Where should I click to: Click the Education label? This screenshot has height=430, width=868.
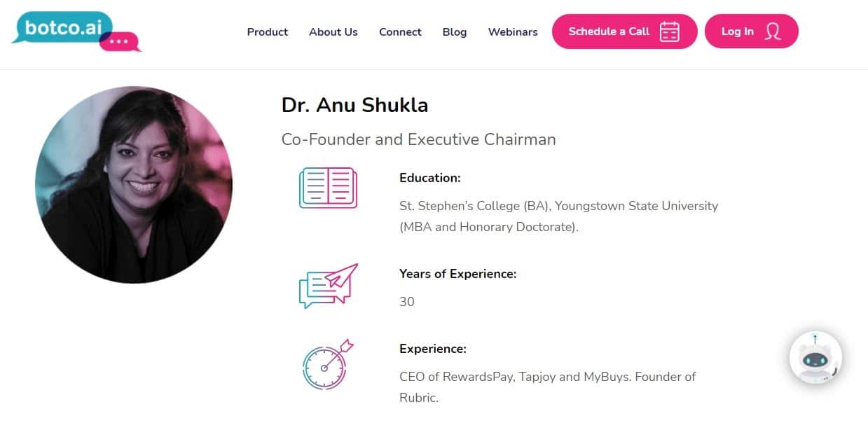click(x=429, y=178)
